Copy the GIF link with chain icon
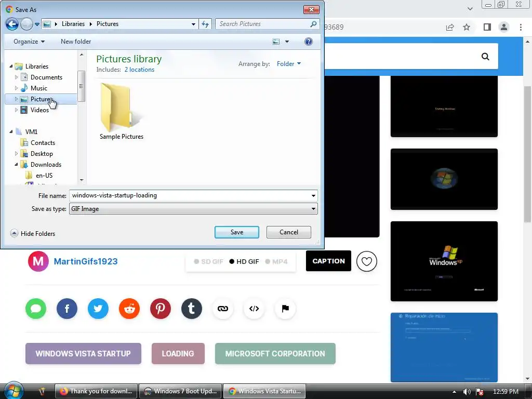The width and height of the screenshot is (532, 399). (223, 309)
